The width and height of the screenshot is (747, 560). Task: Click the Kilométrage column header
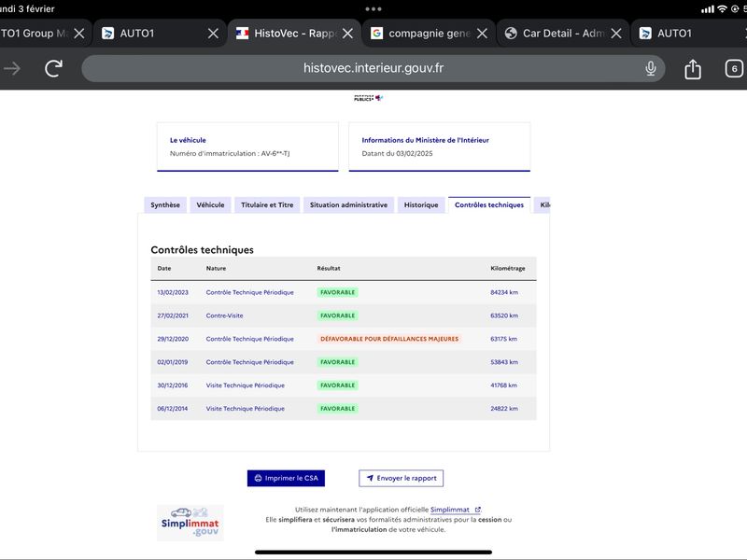[x=508, y=269]
